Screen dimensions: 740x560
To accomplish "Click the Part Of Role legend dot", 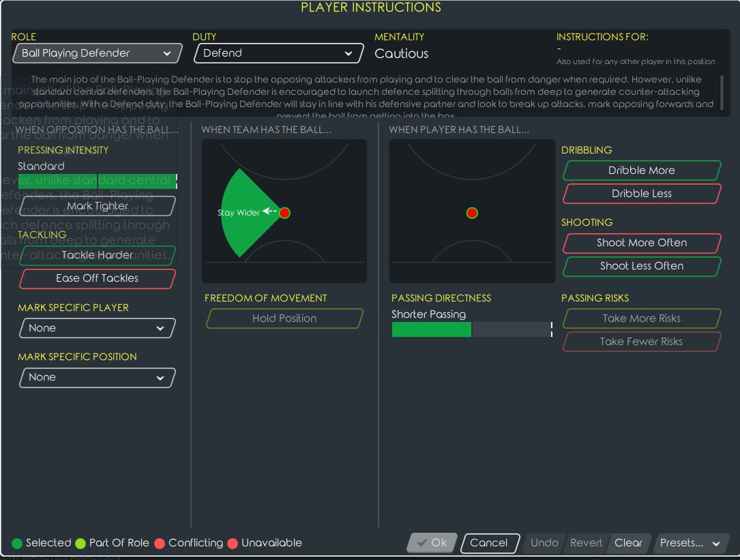I will 80,544.
